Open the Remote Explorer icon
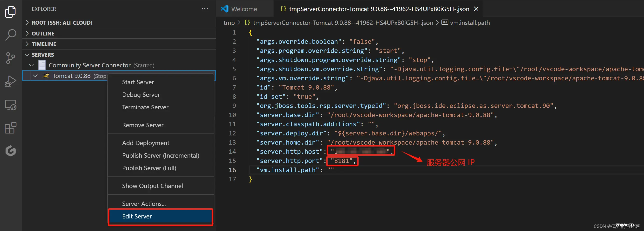The height and width of the screenshot is (231, 644). 10,105
